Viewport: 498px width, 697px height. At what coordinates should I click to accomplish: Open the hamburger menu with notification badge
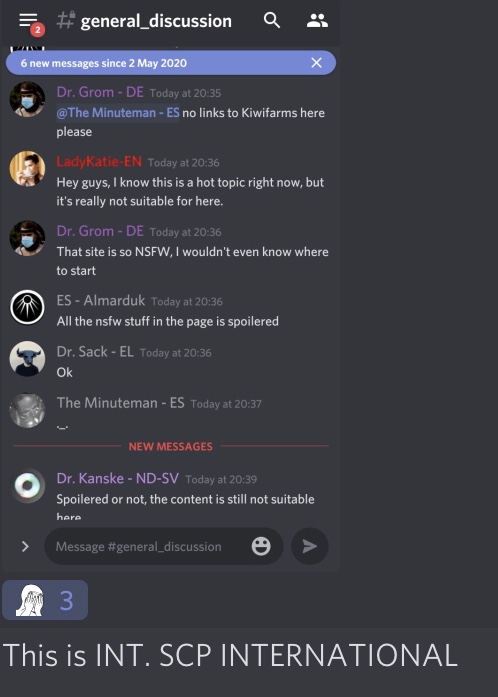(x=30, y=23)
